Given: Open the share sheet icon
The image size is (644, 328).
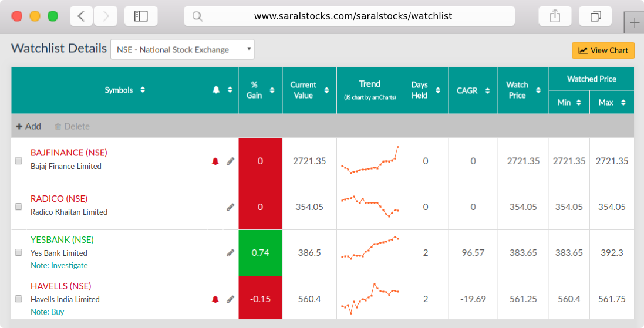Looking at the screenshot, I should (555, 16).
